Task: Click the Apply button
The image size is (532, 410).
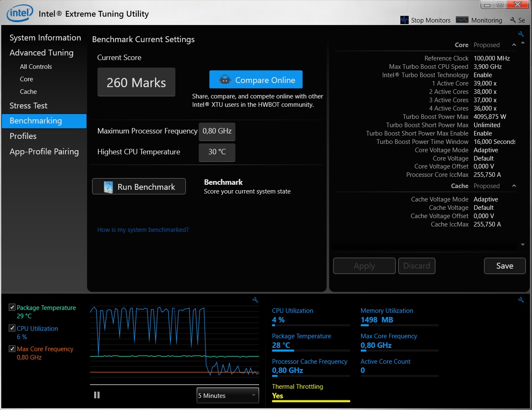Action: [x=364, y=266]
